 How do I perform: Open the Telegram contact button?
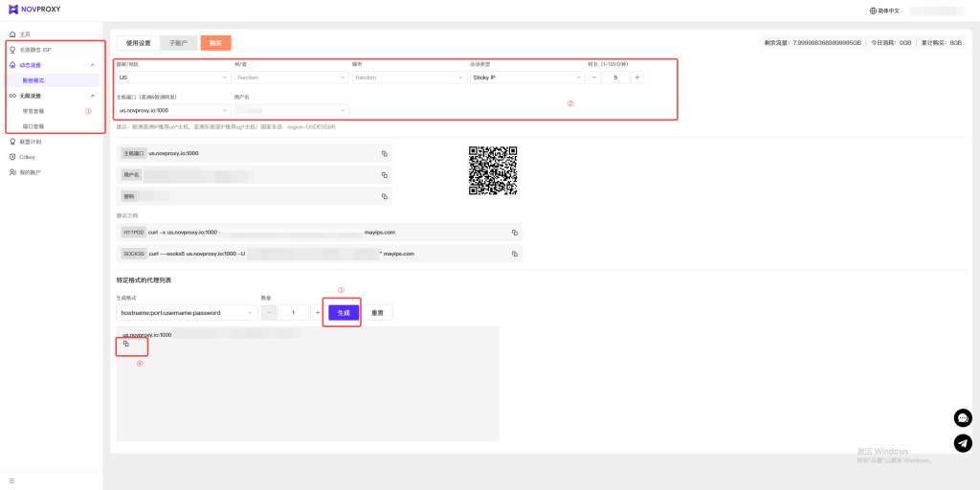click(963, 443)
